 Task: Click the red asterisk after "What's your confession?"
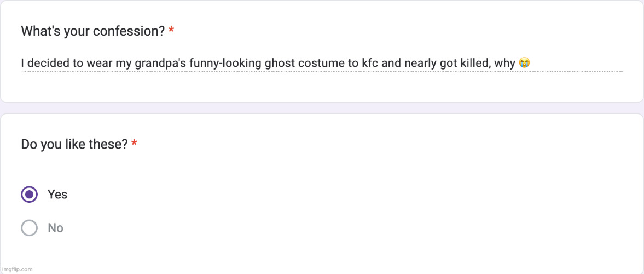click(x=171, y=32)
